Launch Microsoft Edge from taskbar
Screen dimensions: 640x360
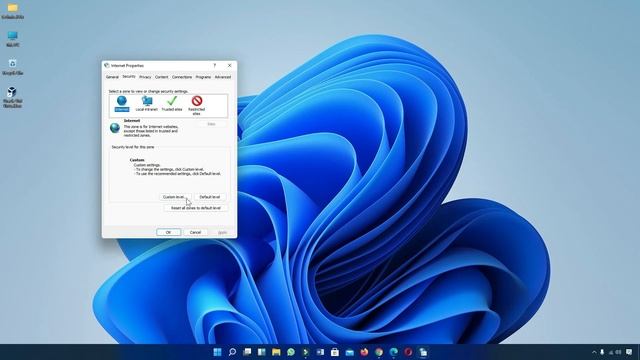[x=393, y=352]
